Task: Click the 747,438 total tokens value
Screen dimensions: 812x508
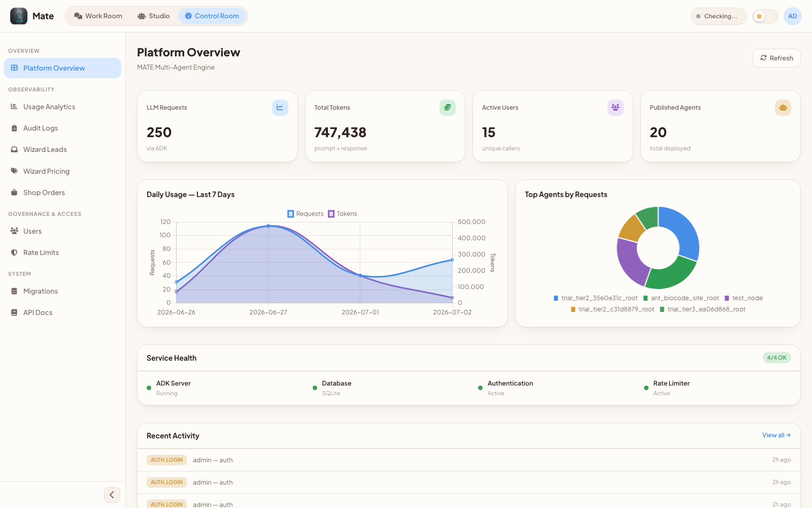Action: coord(341,133)
